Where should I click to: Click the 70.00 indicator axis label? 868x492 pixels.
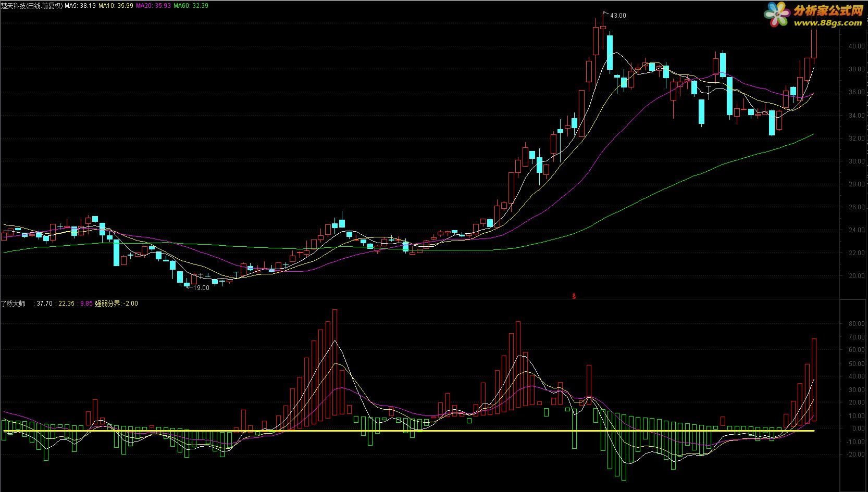click(x=857, y=337)
